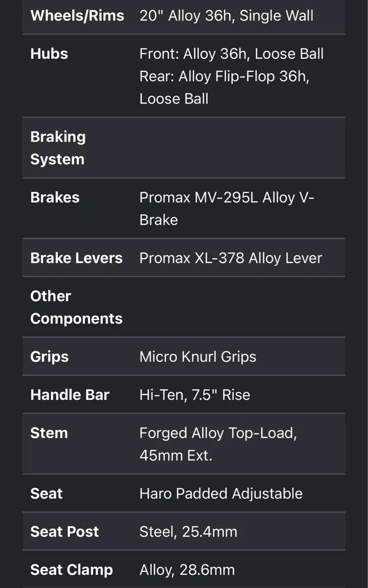Select the Seat Clamp Alloy, 28.6mm value
The height and width of the screenshot is (588, 368).
point(187,570)
